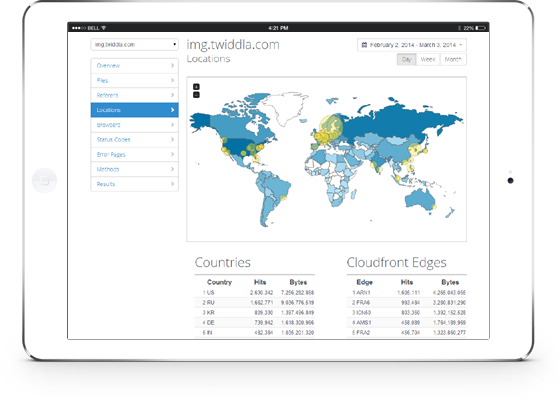Select the ARN1 edge row
The image size is (560, 400).
pos(407,292)
